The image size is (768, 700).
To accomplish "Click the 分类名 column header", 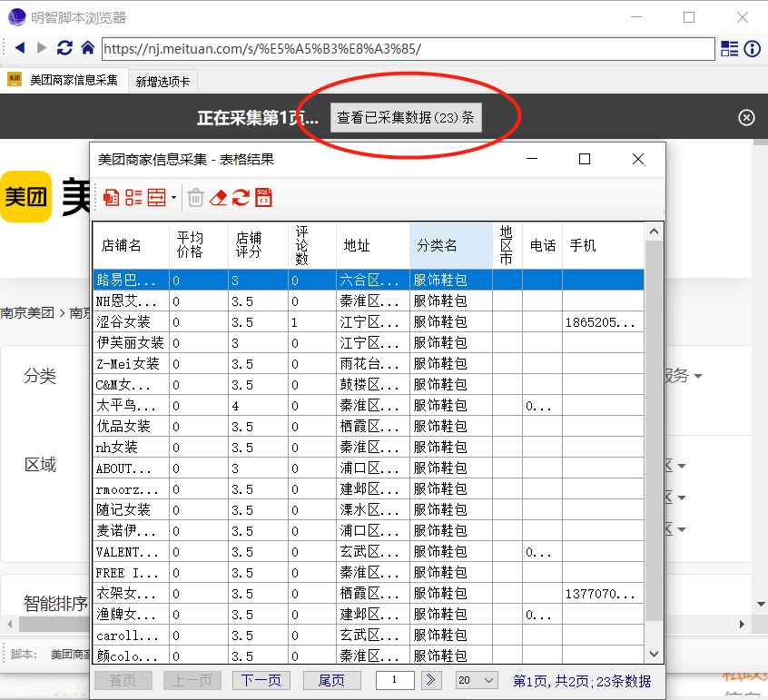I will coord(451,245).
